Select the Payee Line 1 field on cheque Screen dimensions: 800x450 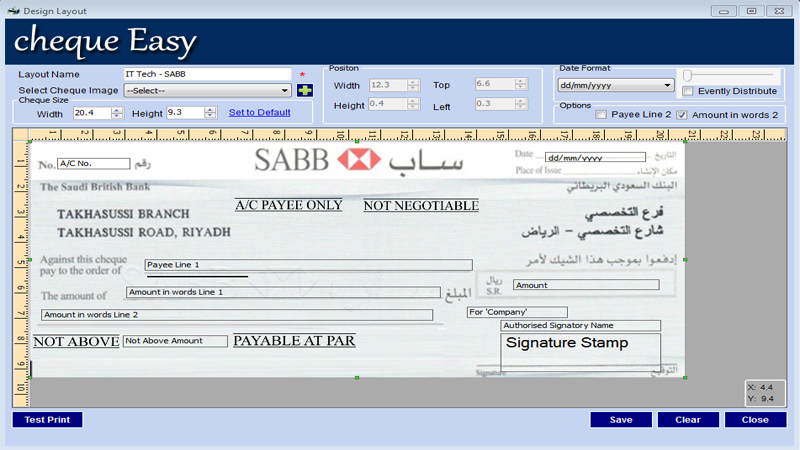pyautogui.click(x=308, y=265)
